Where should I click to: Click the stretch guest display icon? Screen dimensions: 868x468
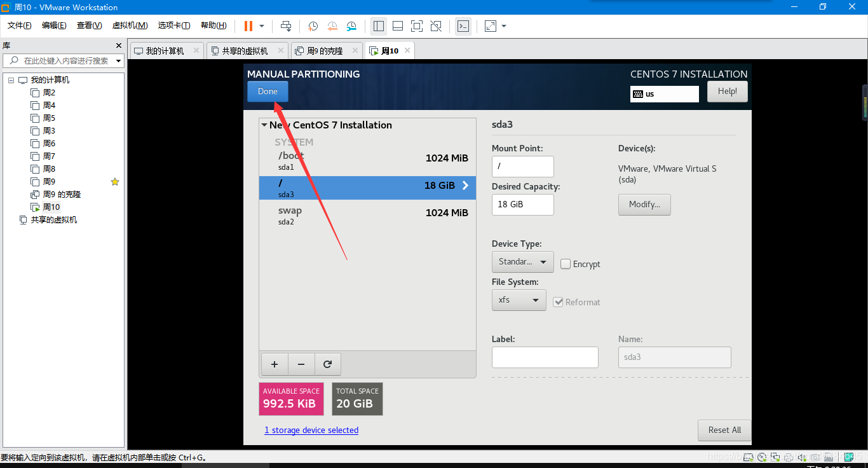point(491,26)
